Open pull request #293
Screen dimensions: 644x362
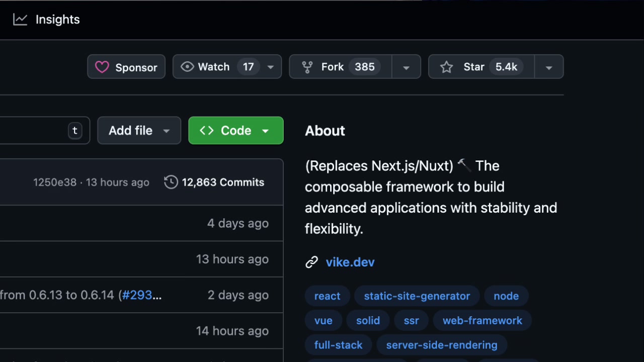point(137,295)
